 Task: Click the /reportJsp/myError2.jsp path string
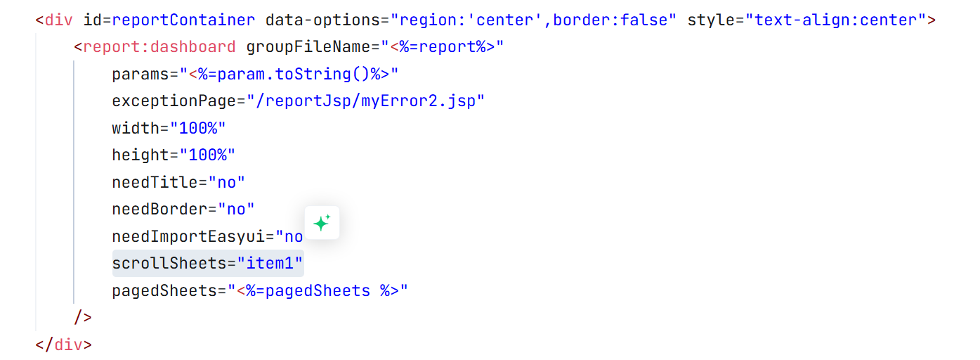[x=366, y=101]
